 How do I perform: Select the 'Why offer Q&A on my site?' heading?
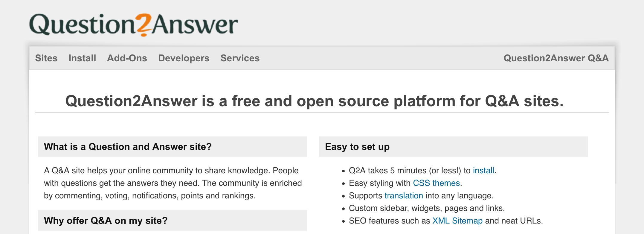coord(106,221)
